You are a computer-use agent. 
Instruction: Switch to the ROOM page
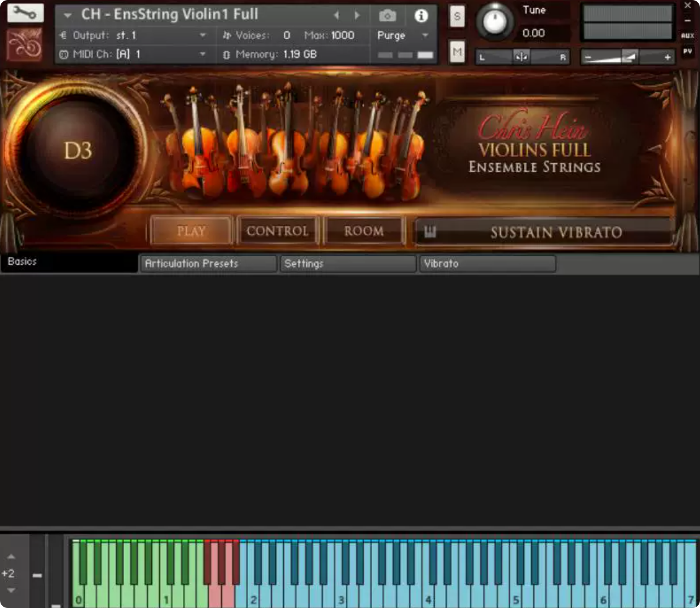[x=364, y=231]
